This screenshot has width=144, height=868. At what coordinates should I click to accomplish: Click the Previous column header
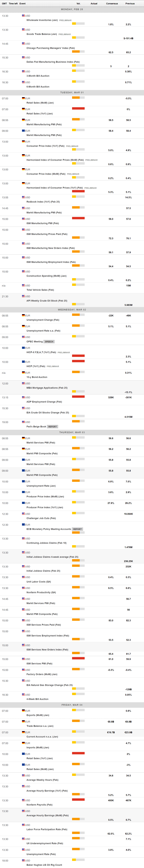tap(130, 3)
